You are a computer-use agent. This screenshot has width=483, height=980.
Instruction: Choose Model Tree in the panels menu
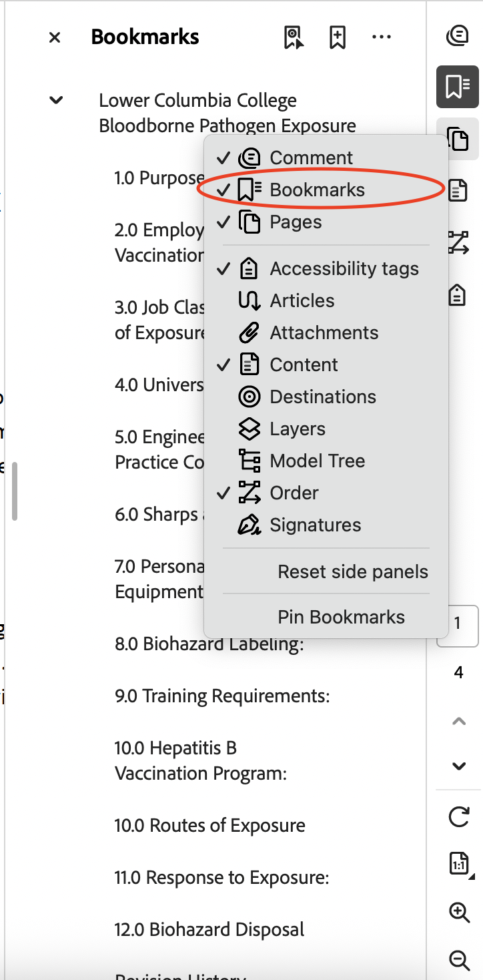pyautogui.click(x=317, y=461)
